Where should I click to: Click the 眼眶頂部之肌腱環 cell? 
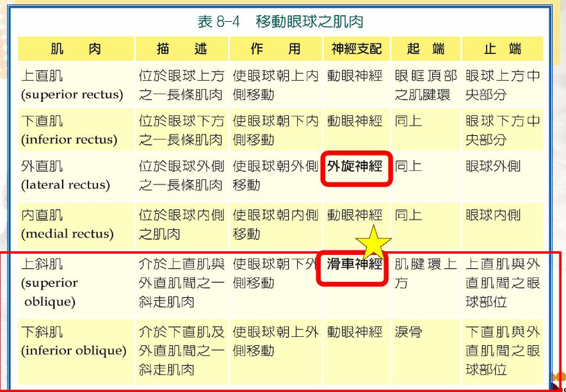pos(426,85)
